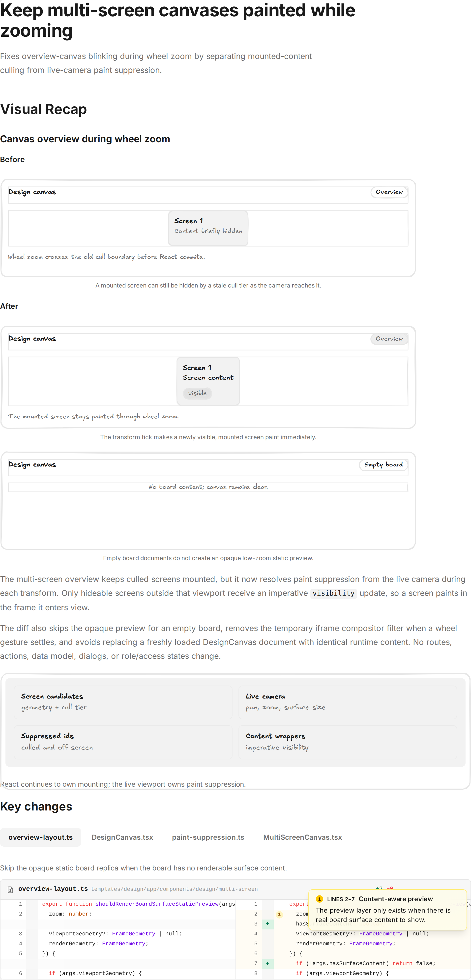Click the 'After' label

click(9, 306)
